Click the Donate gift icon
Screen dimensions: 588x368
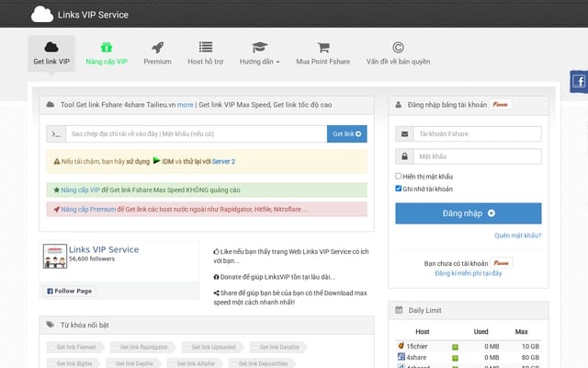point(216,277)
